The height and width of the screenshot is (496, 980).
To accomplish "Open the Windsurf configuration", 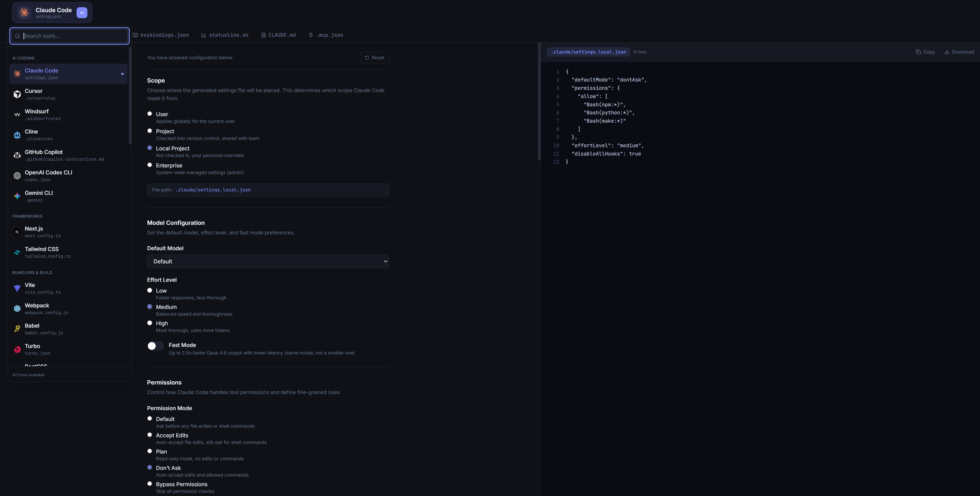I will pyautogui.click(x=69, y=115).
